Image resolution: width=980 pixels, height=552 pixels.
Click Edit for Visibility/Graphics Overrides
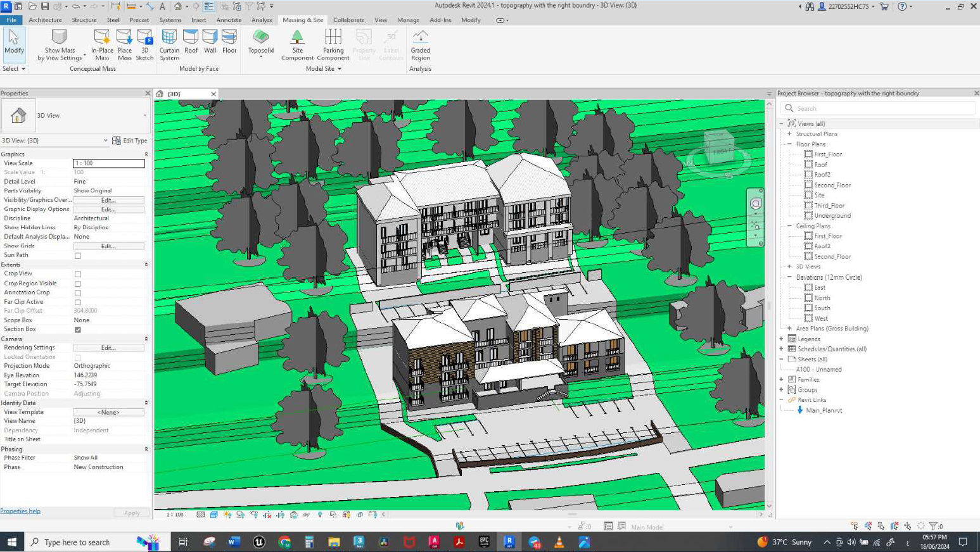[109, 200]
